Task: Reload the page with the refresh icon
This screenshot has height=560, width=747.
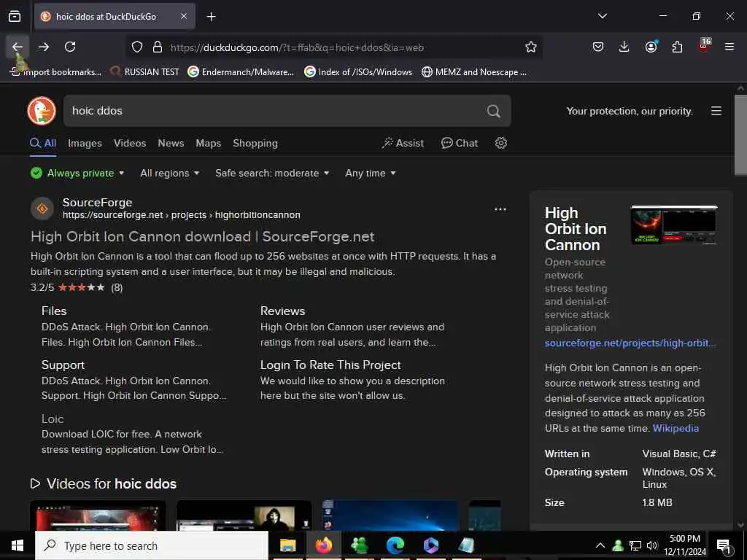Action: (70, 47)
